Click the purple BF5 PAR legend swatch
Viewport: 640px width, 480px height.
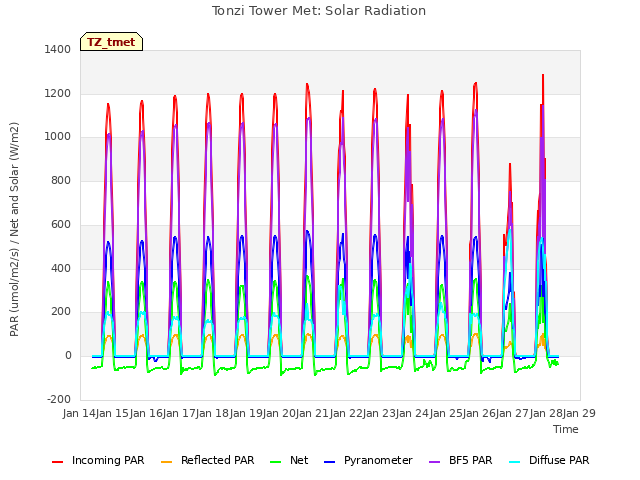[x=435, y=462]
